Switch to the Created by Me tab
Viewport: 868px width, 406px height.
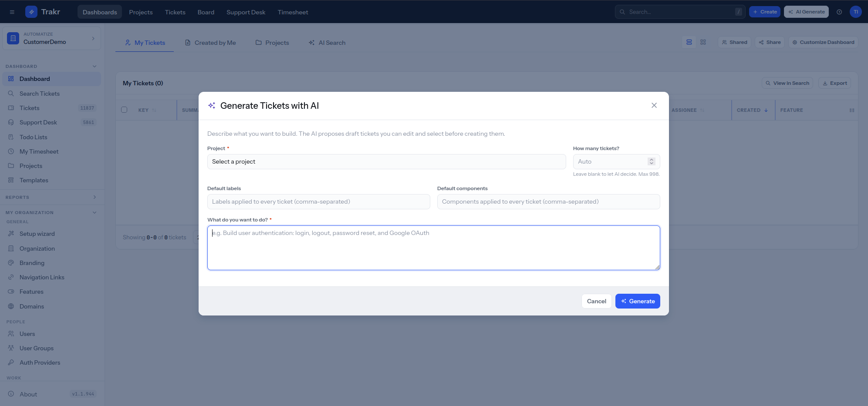(x=210, y=43)
